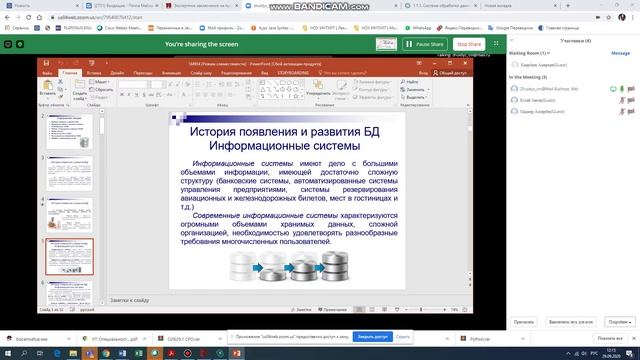Open the font size combo box
The height and width of the screenshot is (360, 640).
tap(157, 84)
